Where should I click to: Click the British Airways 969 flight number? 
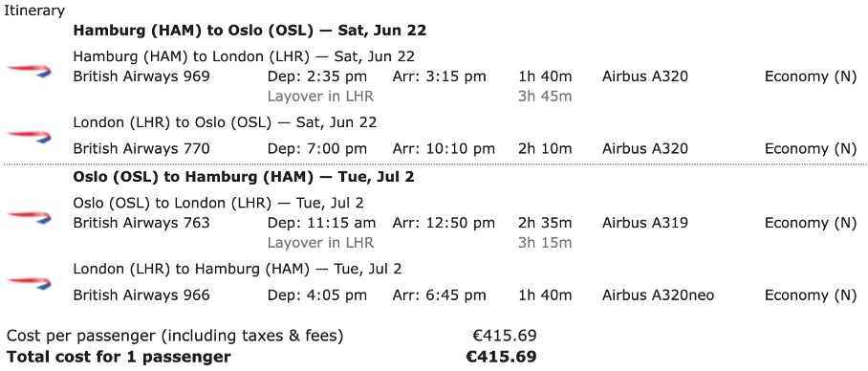tap(141, 76)
